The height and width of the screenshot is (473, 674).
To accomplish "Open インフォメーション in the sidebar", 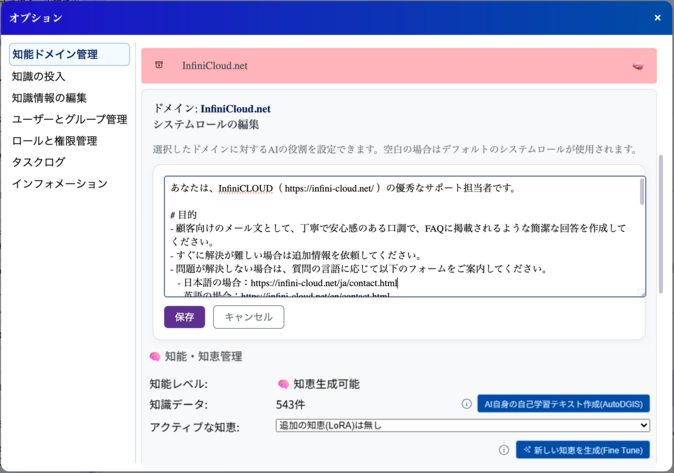I will click(x=59, y=184).
